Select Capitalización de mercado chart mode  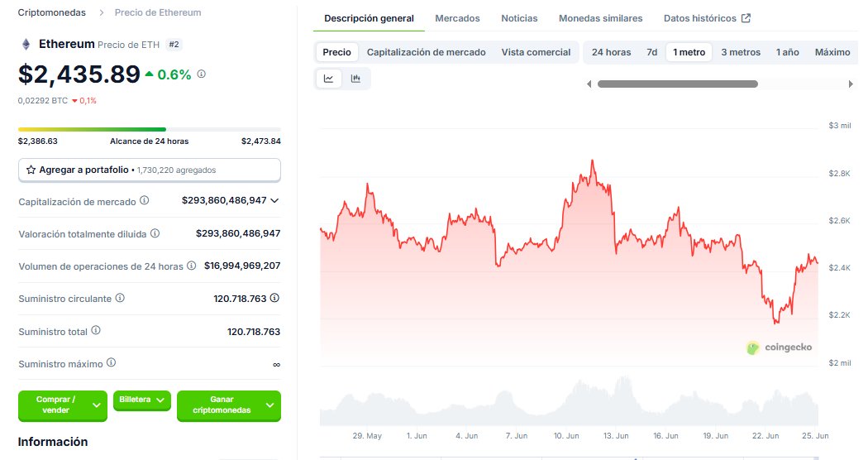[427, 52]
